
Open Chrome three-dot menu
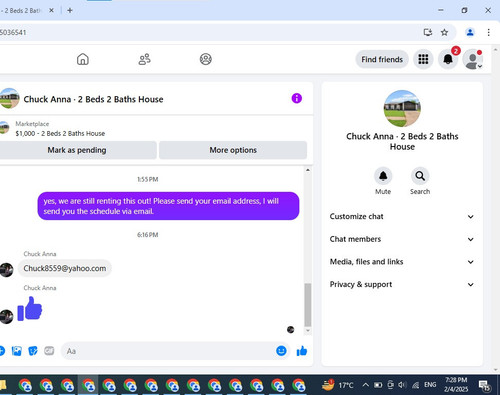(488, 32)
